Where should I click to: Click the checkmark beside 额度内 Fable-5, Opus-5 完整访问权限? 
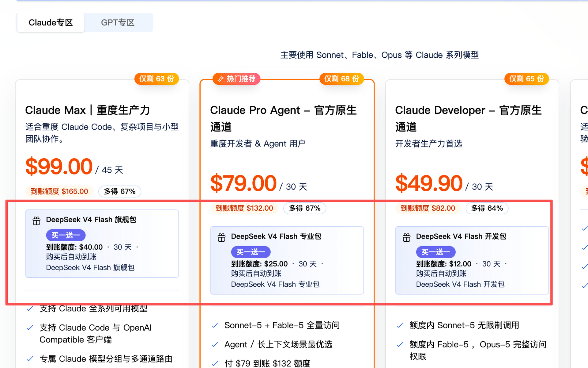[400, 345]
